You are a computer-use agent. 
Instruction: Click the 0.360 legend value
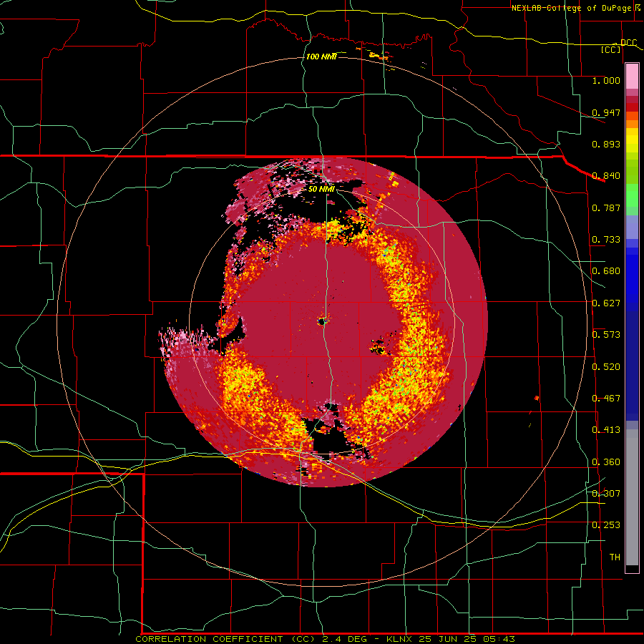click(606, 462)
